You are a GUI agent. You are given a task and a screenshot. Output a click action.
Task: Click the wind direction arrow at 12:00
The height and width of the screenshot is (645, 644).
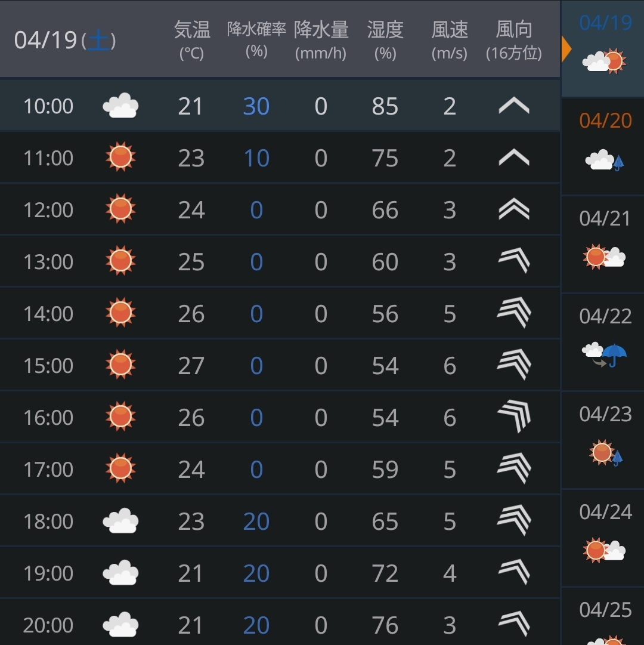[514, 209]
